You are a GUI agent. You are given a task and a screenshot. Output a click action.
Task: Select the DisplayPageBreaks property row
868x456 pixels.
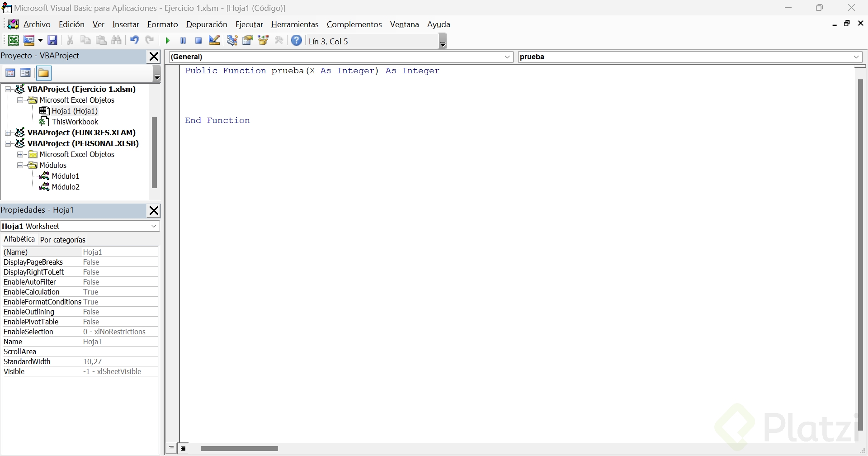[80, 262]
